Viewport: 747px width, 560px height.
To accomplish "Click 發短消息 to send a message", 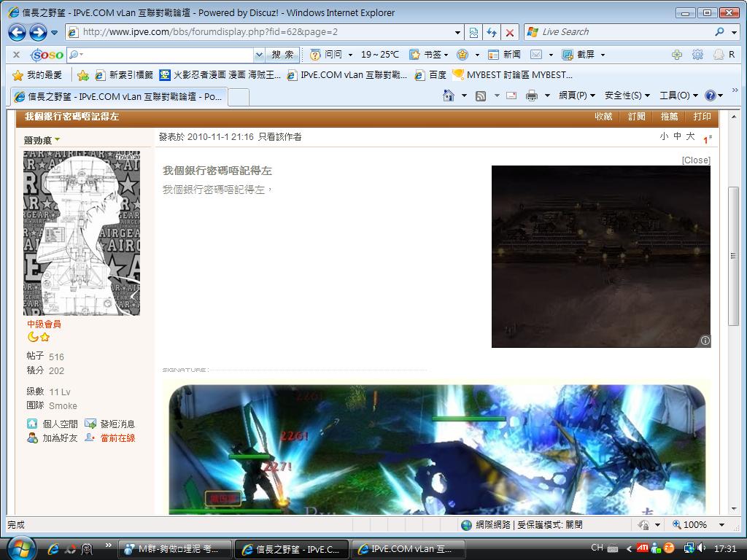I will tap(117, 424).
